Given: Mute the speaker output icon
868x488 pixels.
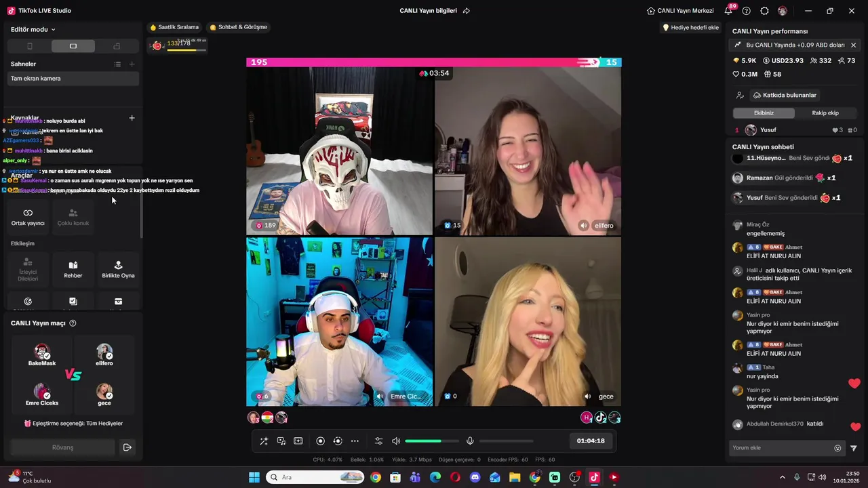Looking at the screenshot, I should [396, 441].
